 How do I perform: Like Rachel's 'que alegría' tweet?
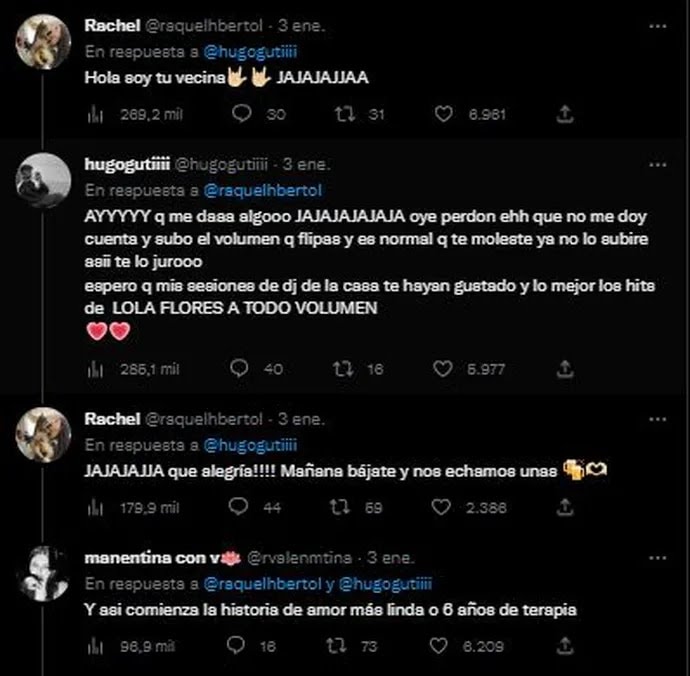(440, 507)
